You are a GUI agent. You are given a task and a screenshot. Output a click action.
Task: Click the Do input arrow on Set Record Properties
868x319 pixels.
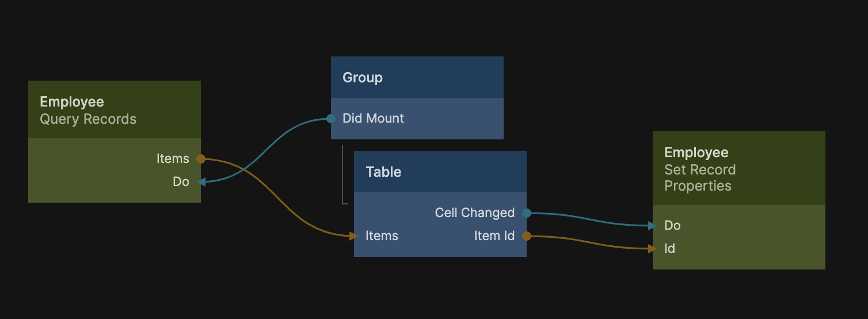(x=653, y=226)
